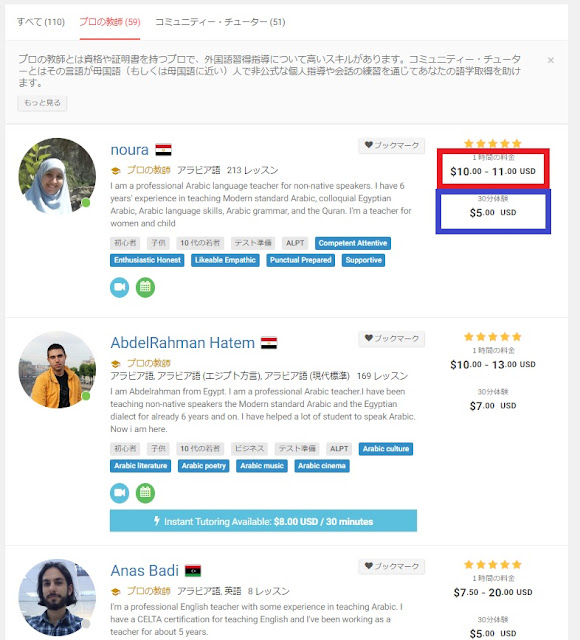Click Libya flag next to Anas Badi
The image size is (580, 640).
(193, 571)
